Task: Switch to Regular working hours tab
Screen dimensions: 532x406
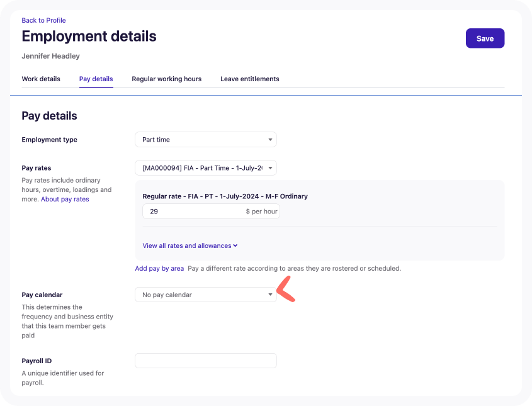Action: point(167,79)
